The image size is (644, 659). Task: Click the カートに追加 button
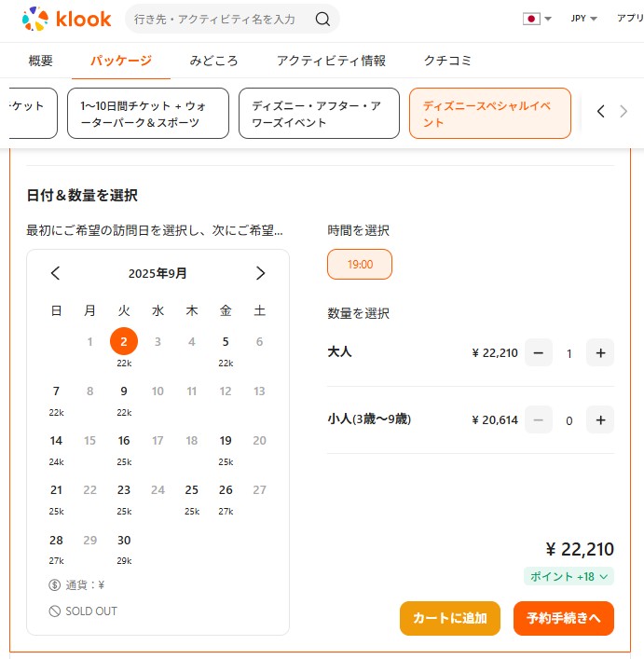pos(450,618)
